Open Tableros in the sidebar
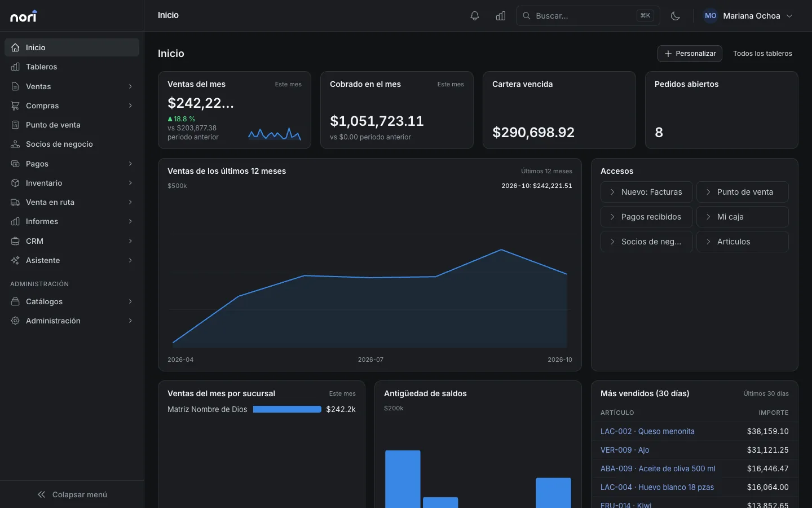Screen dimensions: 812x508 tap(72, 67)
